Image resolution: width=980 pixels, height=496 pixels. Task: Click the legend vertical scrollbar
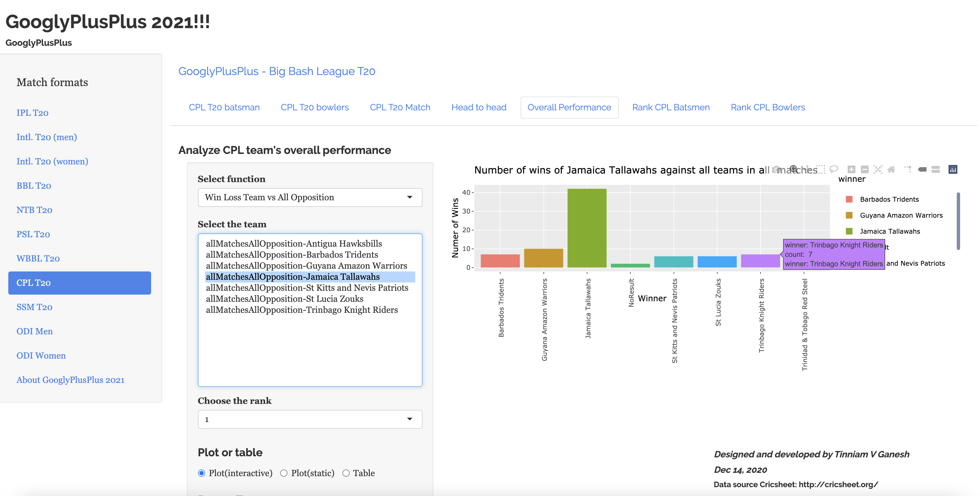[958, 221]
